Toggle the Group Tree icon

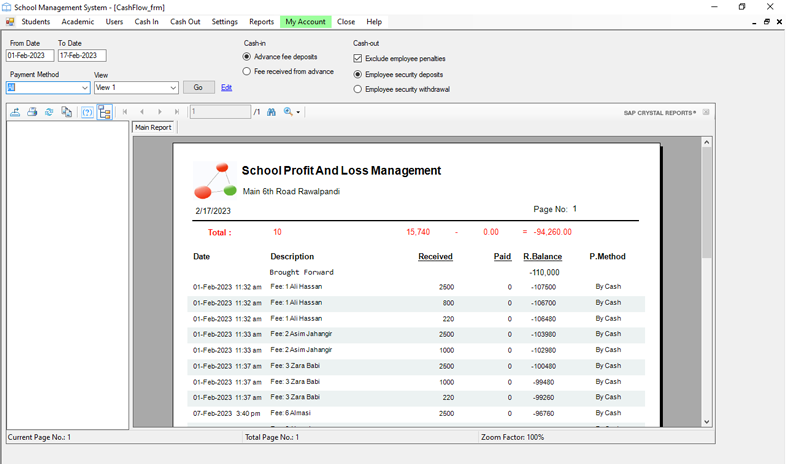105,112
